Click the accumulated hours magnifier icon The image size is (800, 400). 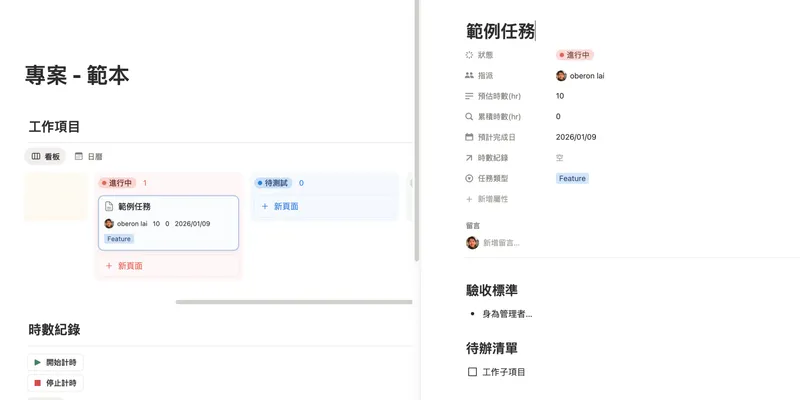[x=469, y=116]
